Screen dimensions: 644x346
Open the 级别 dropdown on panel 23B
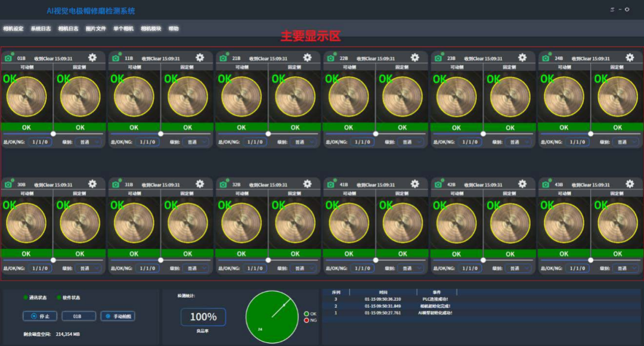[x=519, y=142]
